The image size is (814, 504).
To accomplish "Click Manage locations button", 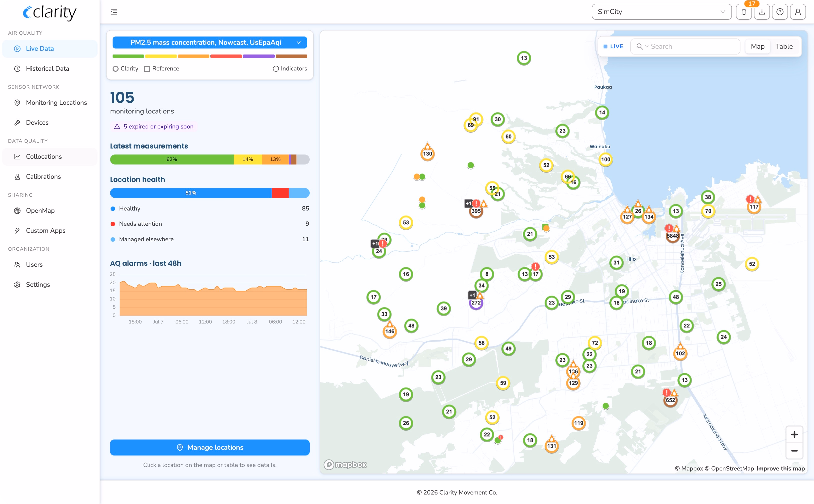I will 210,448.
